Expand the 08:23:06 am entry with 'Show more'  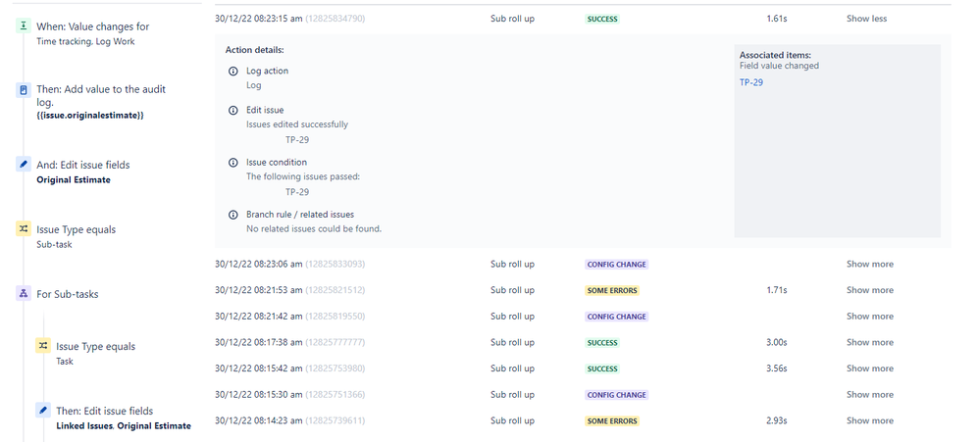coord(869,264)
